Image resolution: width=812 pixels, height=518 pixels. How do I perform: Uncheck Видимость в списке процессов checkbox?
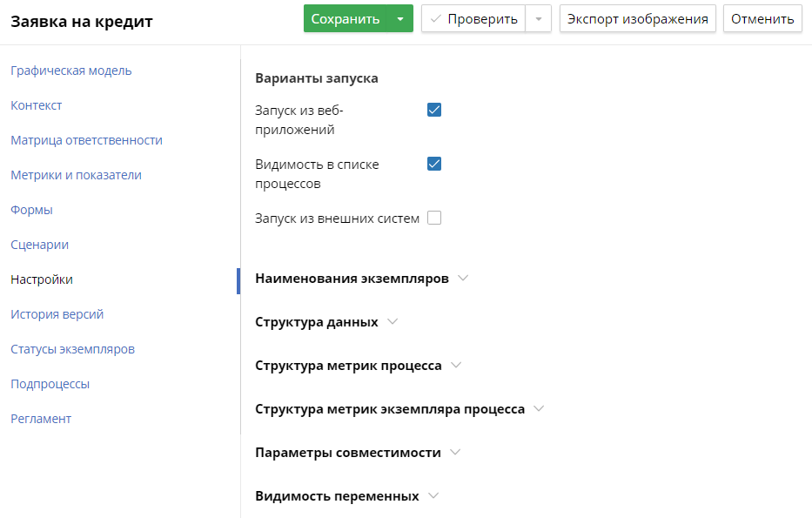(434, 164)
